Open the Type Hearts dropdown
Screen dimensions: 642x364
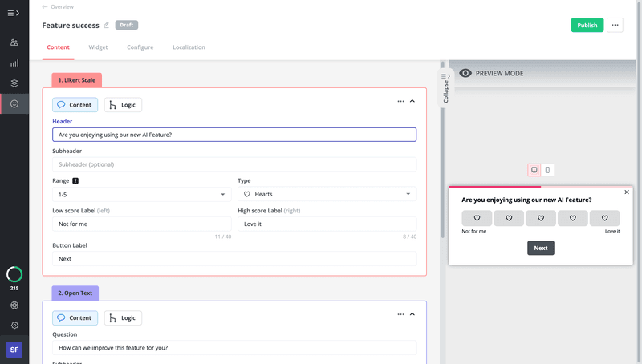click(x=327, y=194)
